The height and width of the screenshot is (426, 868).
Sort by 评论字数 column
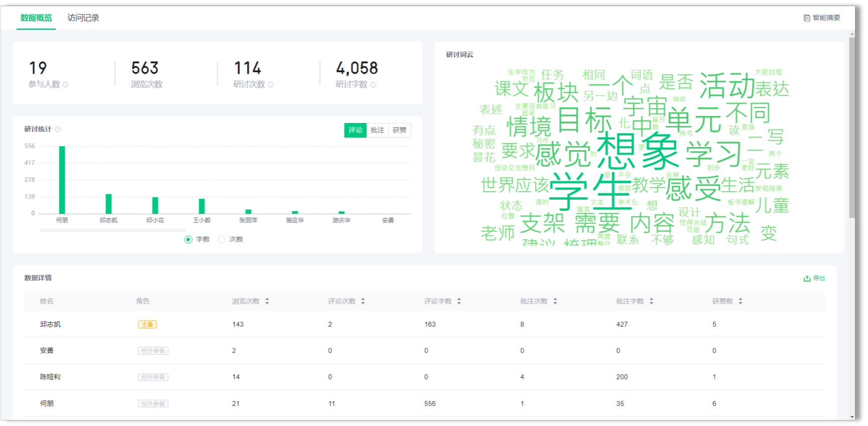[459, 301]
